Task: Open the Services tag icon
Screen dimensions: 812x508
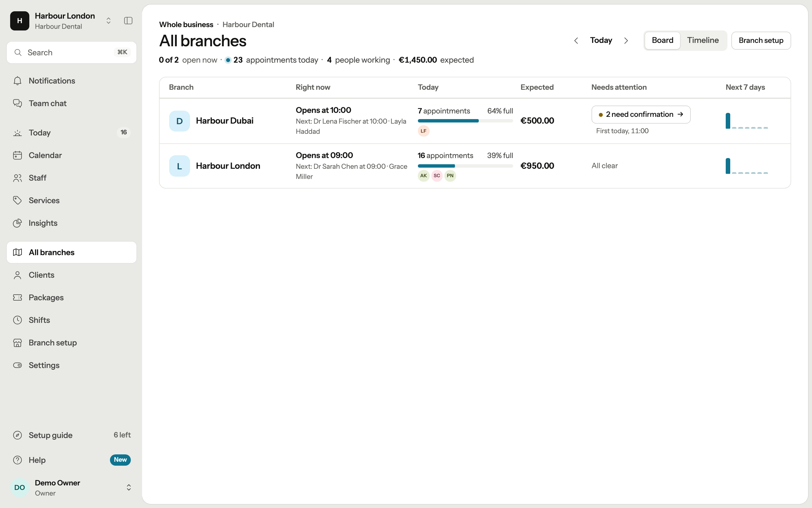Action: coord(17,200)
